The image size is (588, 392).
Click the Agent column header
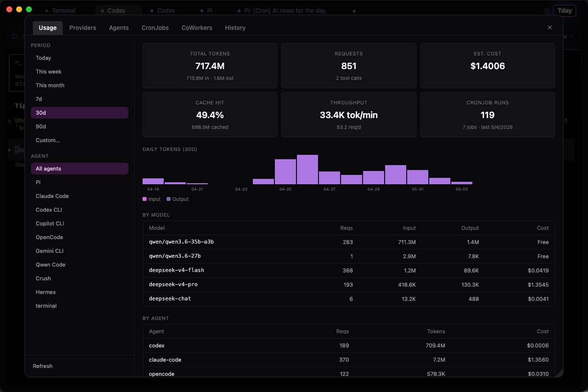pyautogui.click(x=157, y=331)
